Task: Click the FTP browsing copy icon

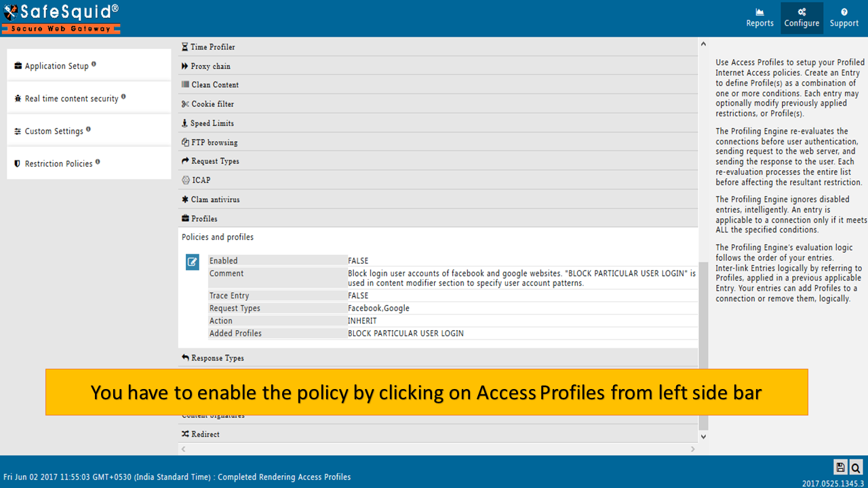Action: point(185,142)
